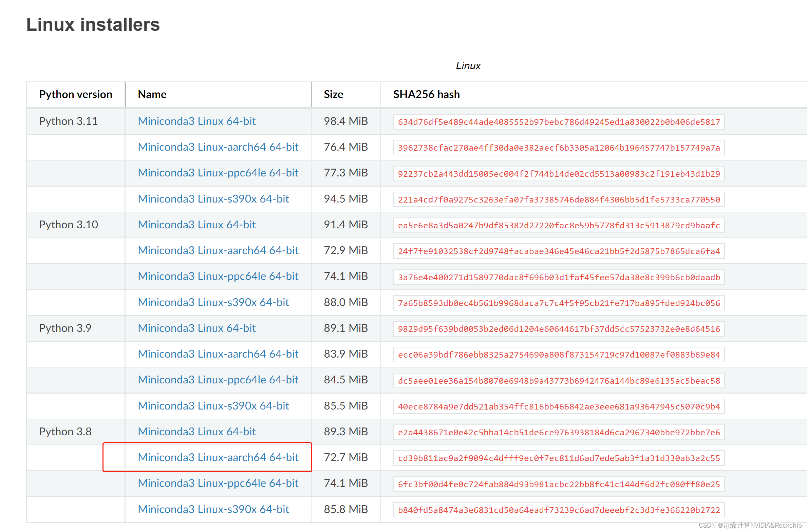Click the 91.4 MiB size cell
Image resolution: width=807 pixels, height=532 pixels.
click(x=346, y=225)
